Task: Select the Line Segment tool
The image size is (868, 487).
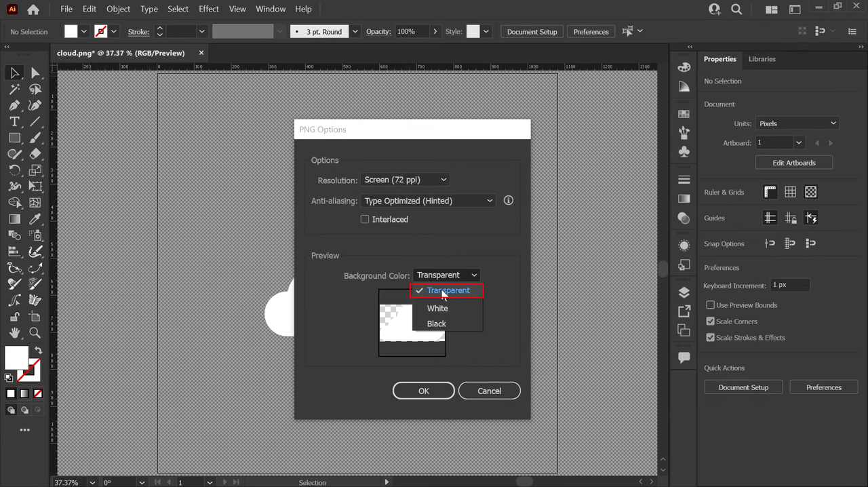Action: pos(35,121)
